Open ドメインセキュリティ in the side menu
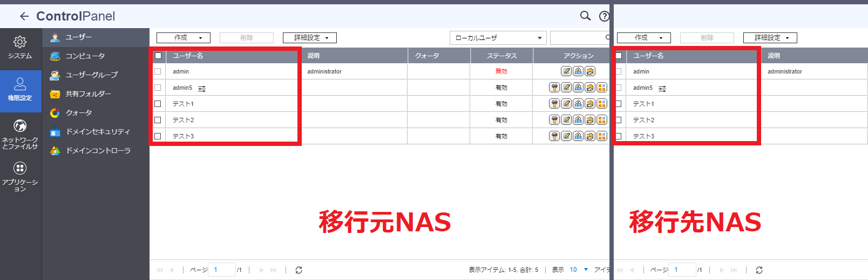Image resolution: width=868 pixels, height=280 pixels. [97, 132]
